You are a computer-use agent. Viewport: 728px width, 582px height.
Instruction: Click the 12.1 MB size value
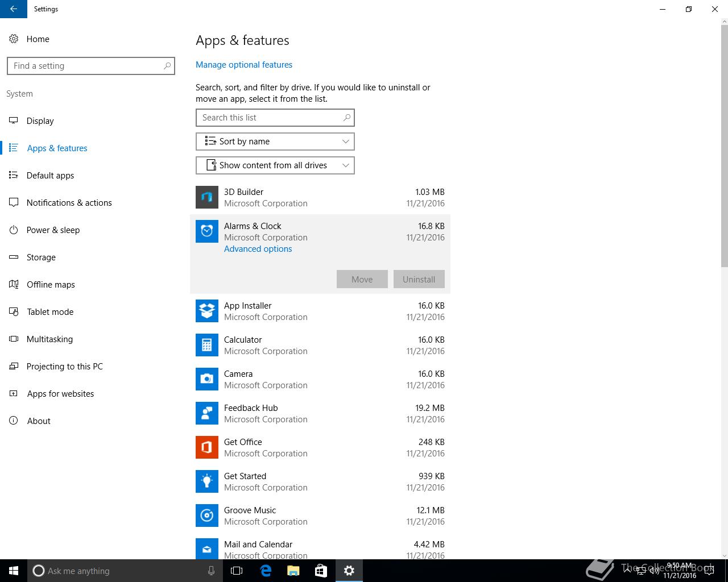click(x=430, y=510)
